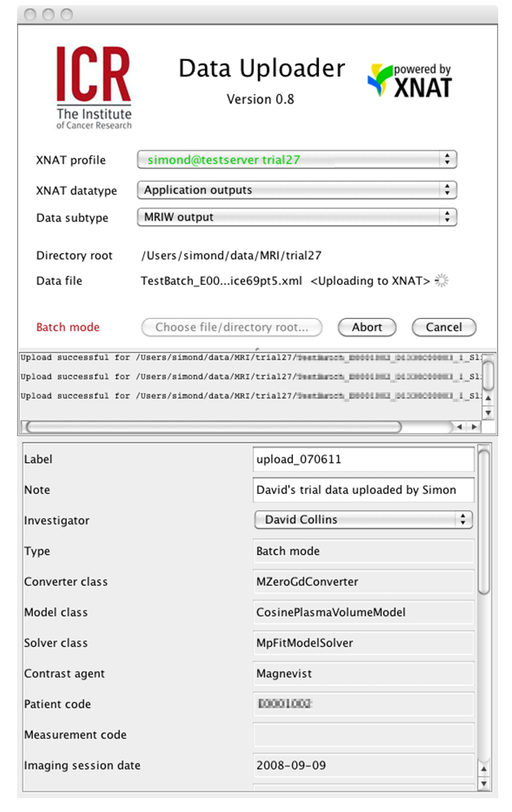Select Investigator David Collins dropdown

click(363, 520)
